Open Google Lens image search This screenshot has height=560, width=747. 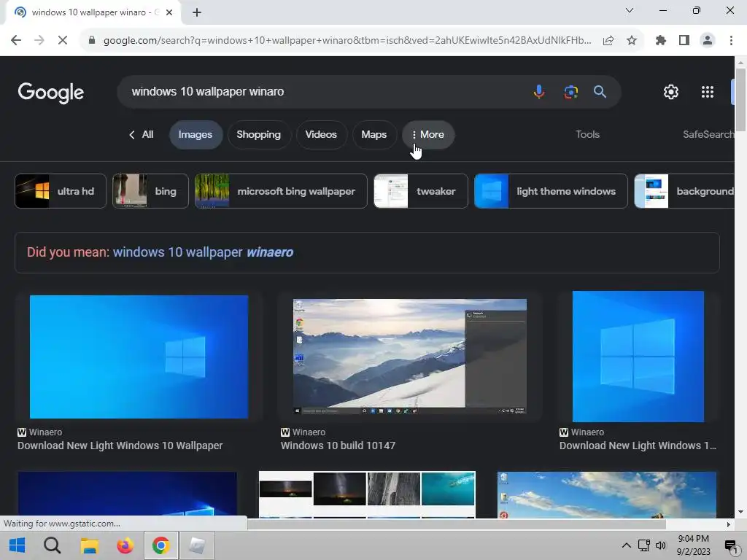570,91
